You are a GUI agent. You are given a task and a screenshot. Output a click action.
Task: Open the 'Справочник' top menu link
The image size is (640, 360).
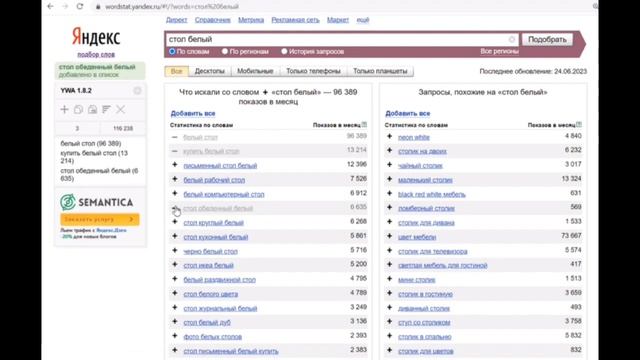213,20
